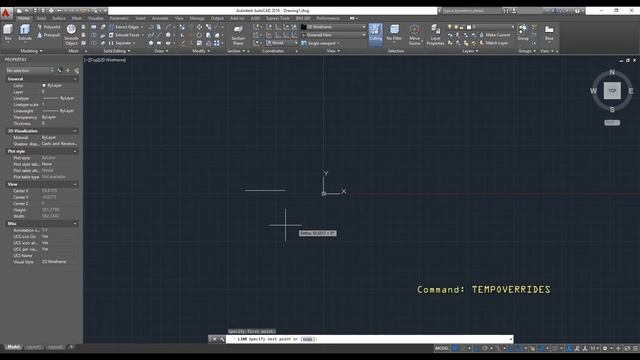This screenshot has width=640, height=360.
Task: Choose the Polysolid tool
Action: point(49,27)
